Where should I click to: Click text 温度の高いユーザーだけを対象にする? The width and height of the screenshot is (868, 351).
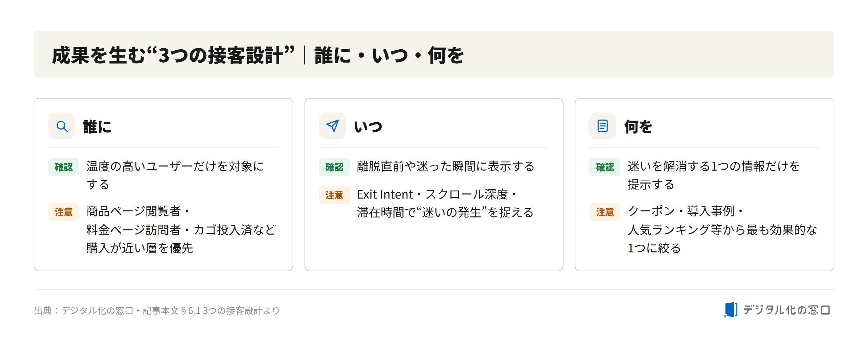[175, 175]
